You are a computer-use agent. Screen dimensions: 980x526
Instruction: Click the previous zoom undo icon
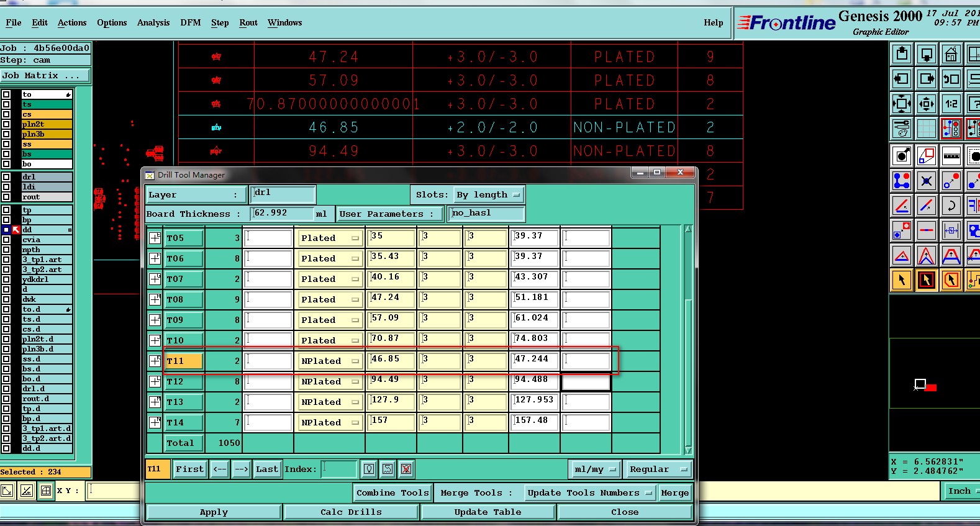click(x=951, y=79)
